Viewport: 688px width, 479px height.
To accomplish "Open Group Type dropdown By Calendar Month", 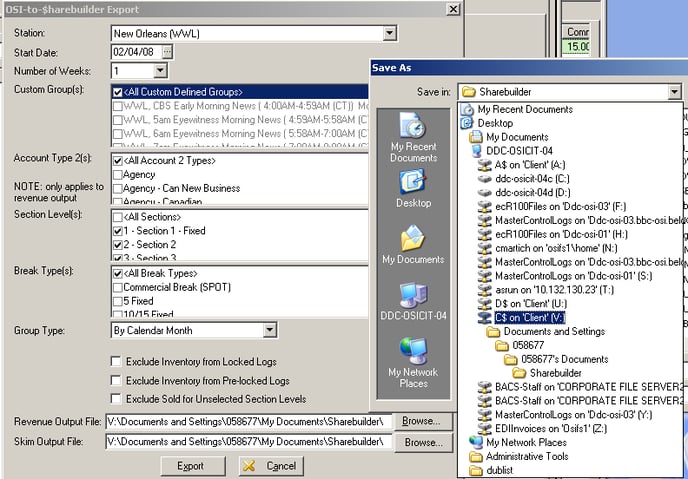I will 270,330.
